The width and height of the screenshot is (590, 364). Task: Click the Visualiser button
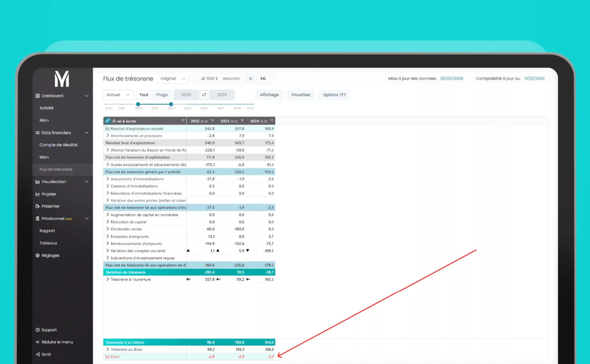pyautogui.click(x=301, y=95)
